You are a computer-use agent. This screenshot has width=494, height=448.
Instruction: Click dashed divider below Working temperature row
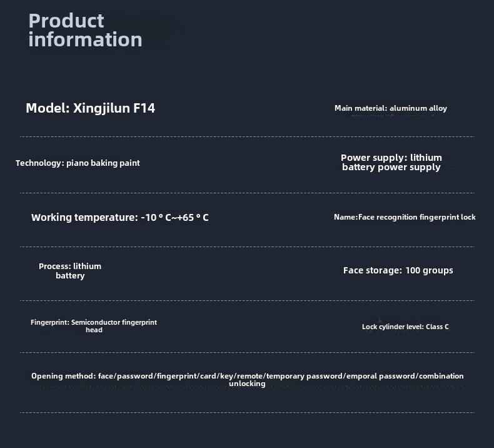pyautogui.click(x=248, y=247)
